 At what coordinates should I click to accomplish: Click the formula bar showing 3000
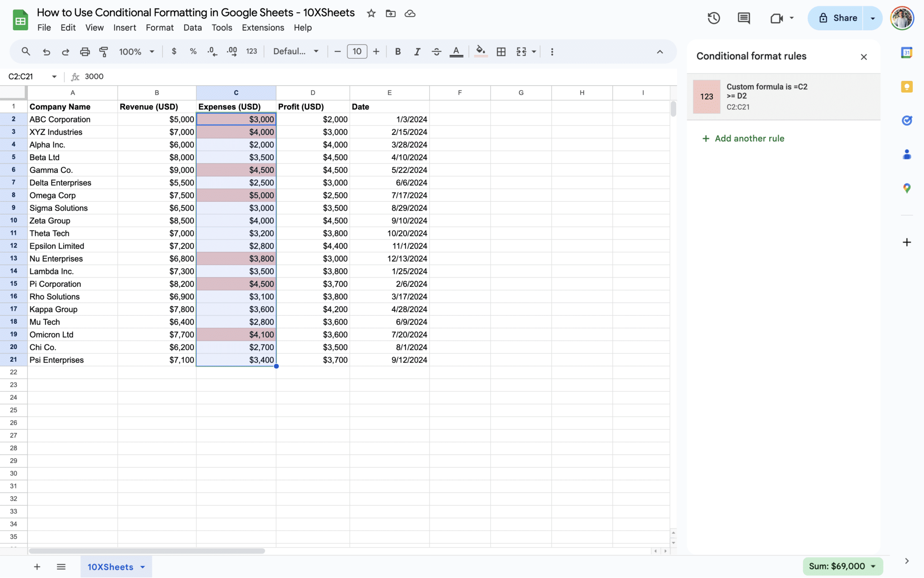point(379,76)
